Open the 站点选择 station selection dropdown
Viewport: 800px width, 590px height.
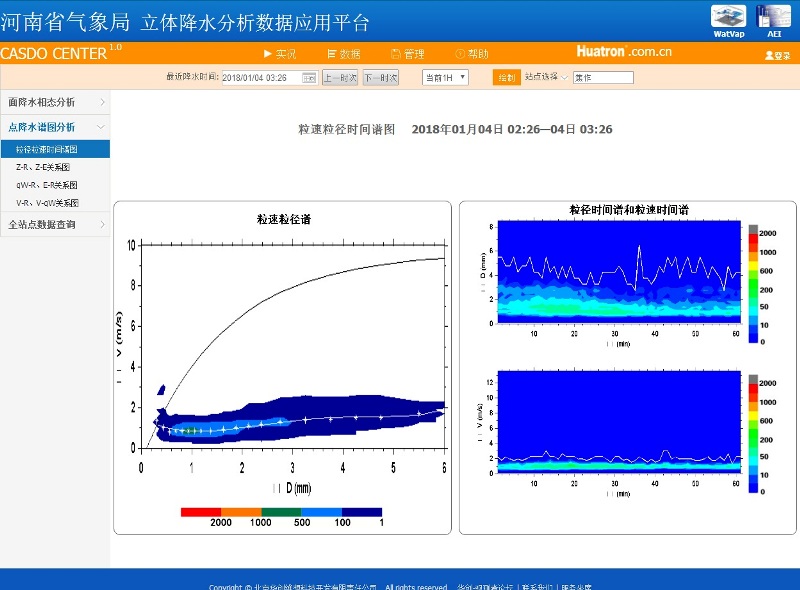click(x=546, y=77)
